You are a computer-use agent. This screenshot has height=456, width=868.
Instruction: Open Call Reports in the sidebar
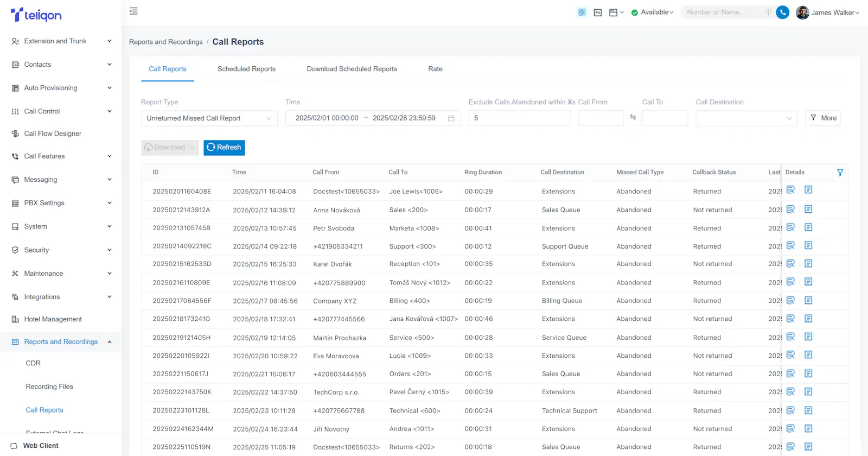tap(44, 410)
